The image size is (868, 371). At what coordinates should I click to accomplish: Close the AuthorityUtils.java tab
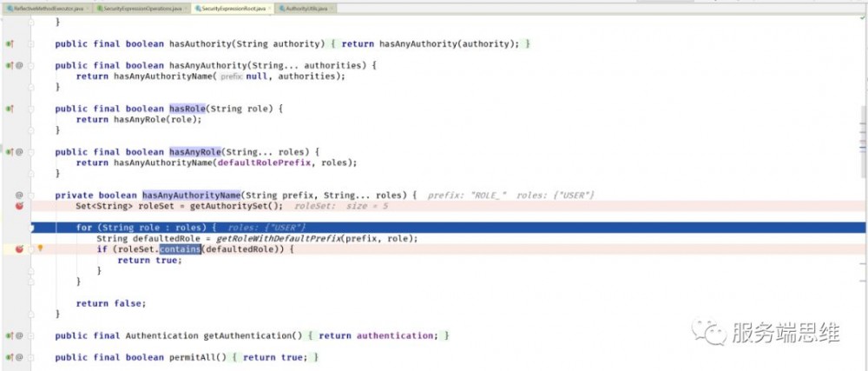click(331, 9)
